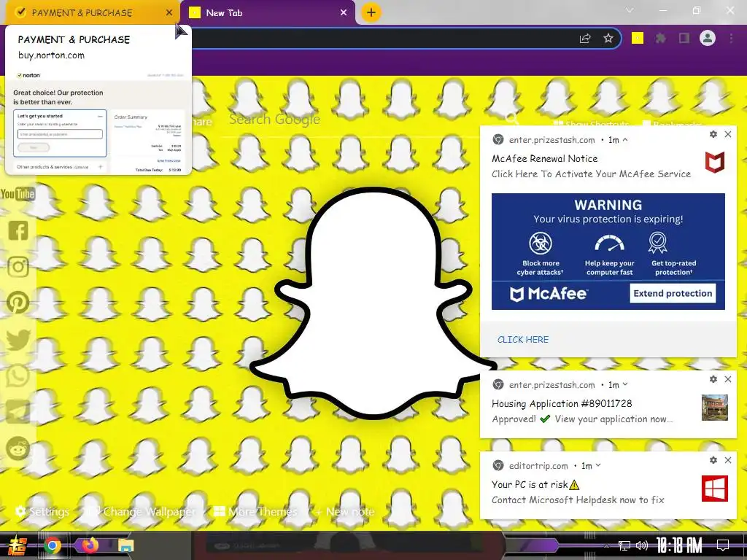Click Housing Application #89011728 title
This screenshot has height=560, width=747.
pyautogui.click(x=562, y=403)
